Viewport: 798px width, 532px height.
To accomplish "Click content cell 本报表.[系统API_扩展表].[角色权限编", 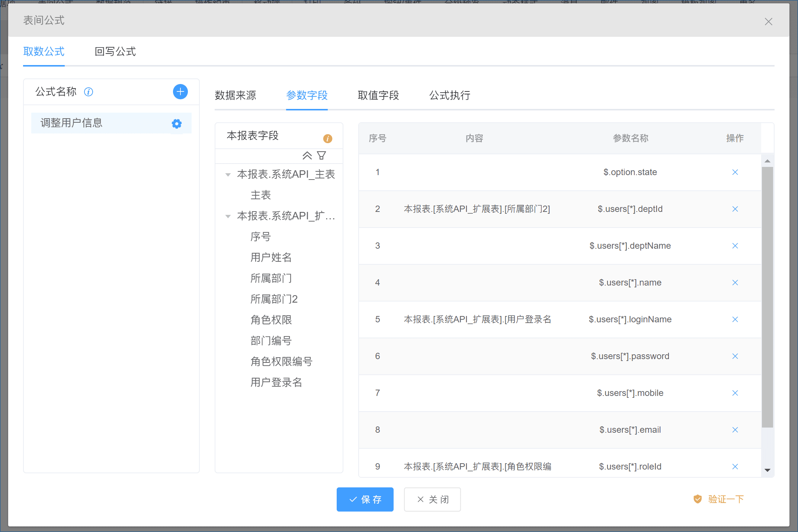I will 478,467.
